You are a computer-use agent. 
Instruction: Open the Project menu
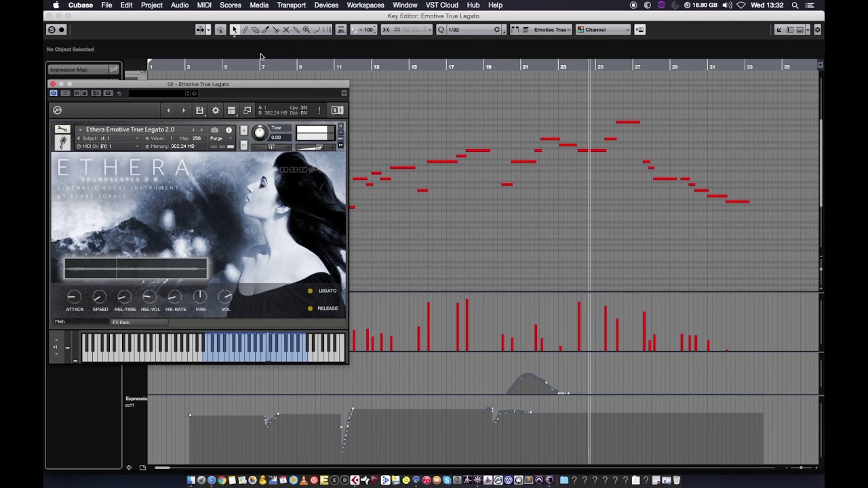[x=151, y=5]
